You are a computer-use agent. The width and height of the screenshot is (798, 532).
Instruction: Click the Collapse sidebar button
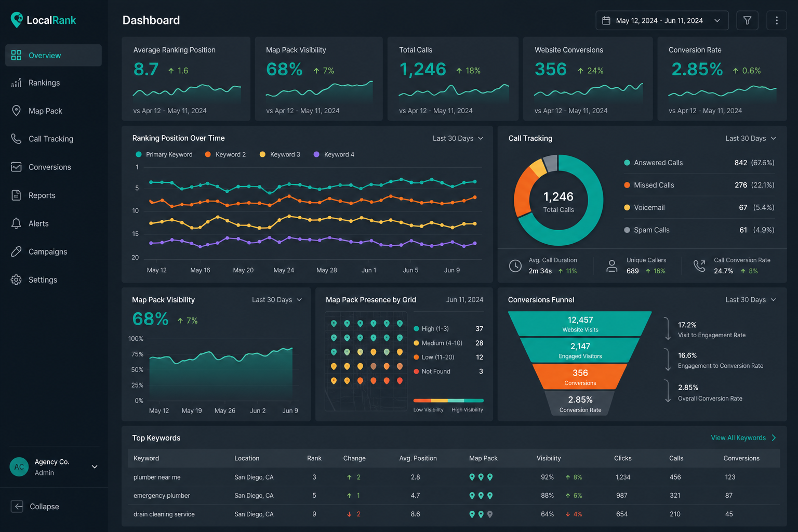click(35, 507)
